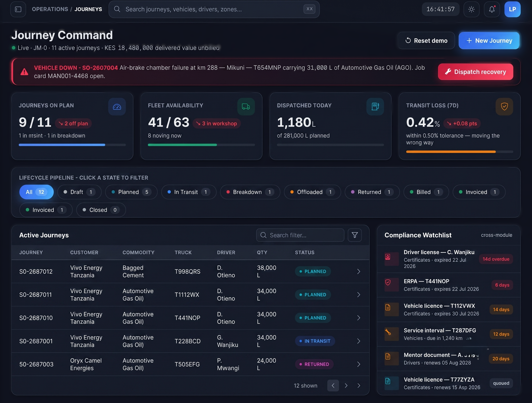Click the 16:41:57 clock display
Viewport: 532px width, 403px height.
point(440,9)
